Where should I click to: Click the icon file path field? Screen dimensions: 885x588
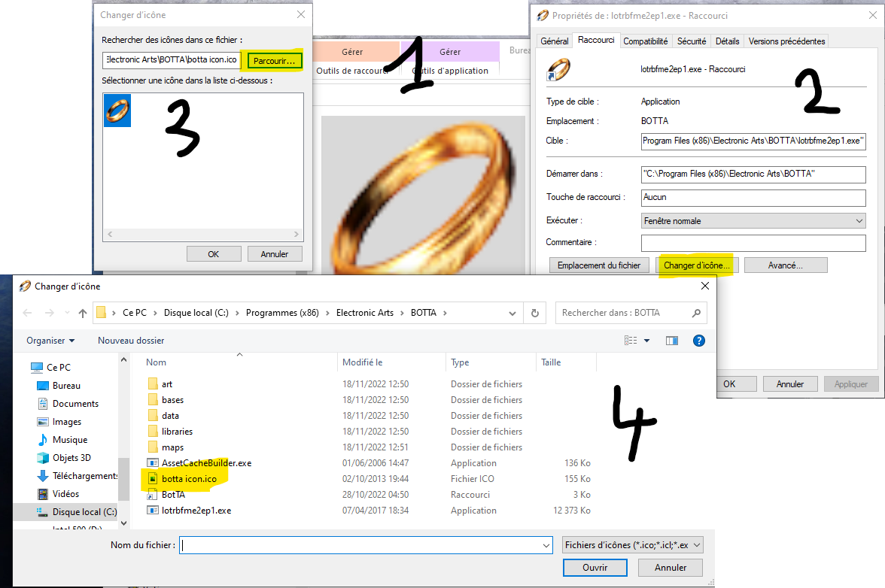172,59
